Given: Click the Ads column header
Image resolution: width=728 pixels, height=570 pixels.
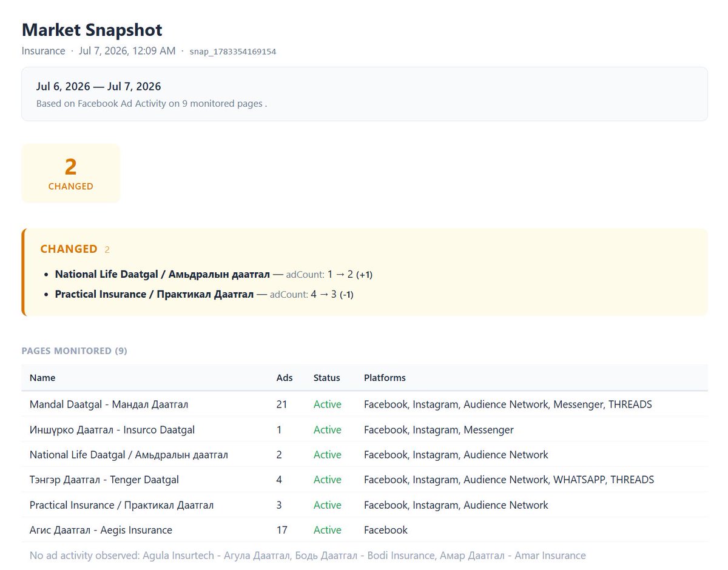Looking at the screenshot, I should tap(285, 378).
